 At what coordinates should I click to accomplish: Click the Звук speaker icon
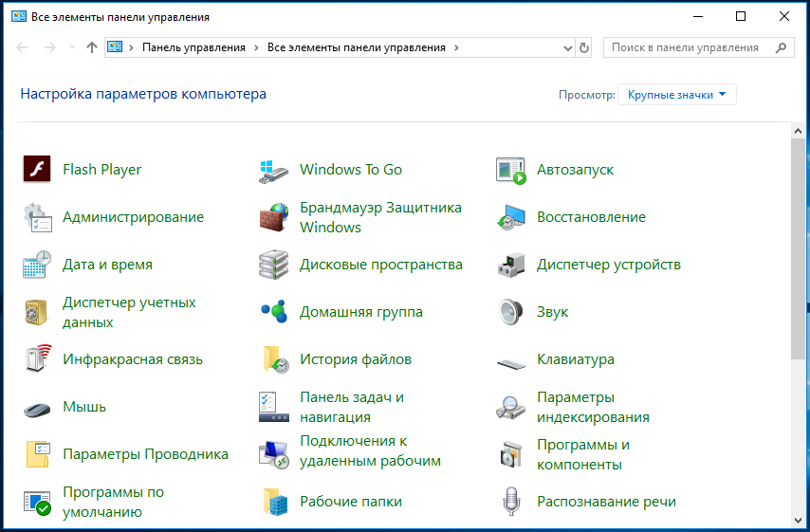click(510, 312)
